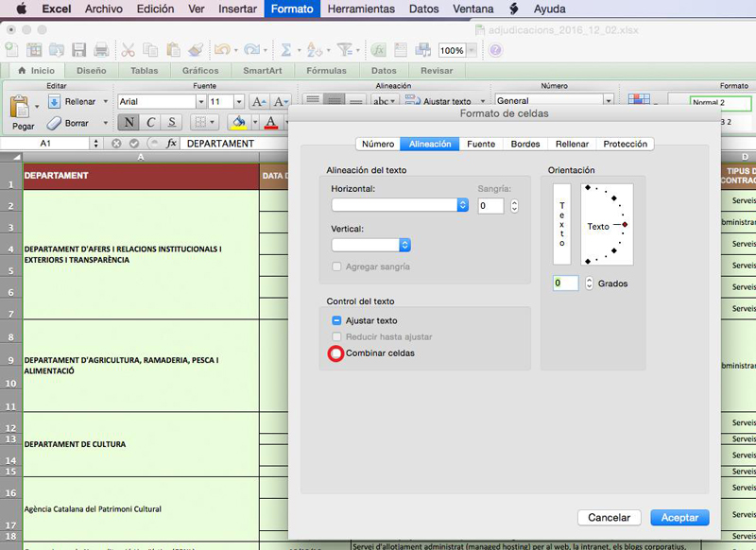Open the Vertical alignment dropdown
The height and width of the screenshot is (550, 756).
pyautogui.click(x=370, y=245)
